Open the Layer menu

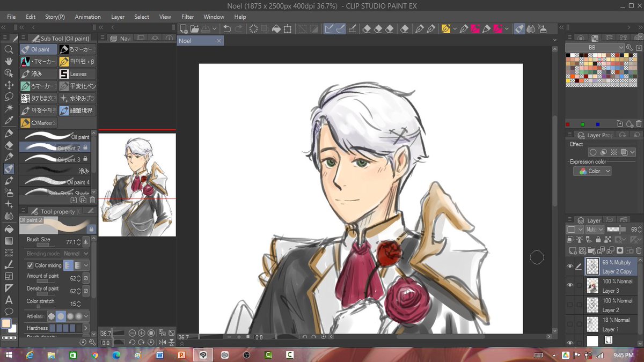(118, 17)
